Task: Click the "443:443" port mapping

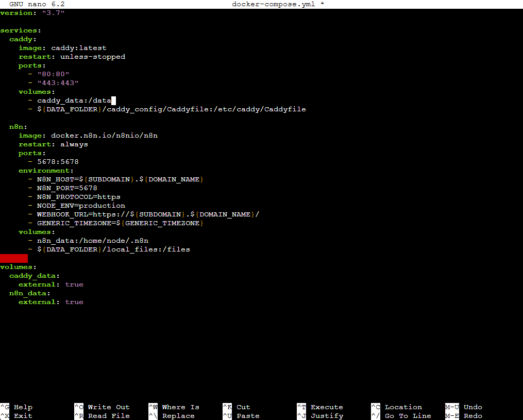Action: click(x=58, y=83)
